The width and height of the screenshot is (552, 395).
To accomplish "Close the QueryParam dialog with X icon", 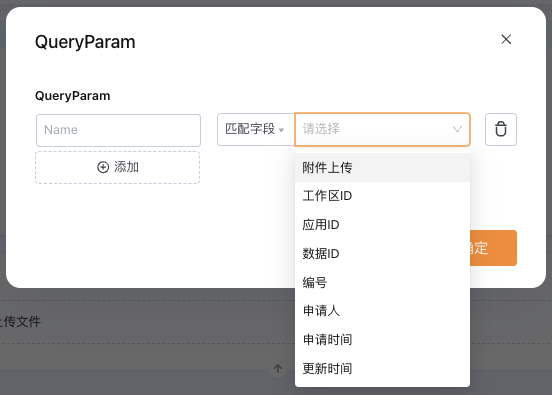I will (x=506, y=39).
